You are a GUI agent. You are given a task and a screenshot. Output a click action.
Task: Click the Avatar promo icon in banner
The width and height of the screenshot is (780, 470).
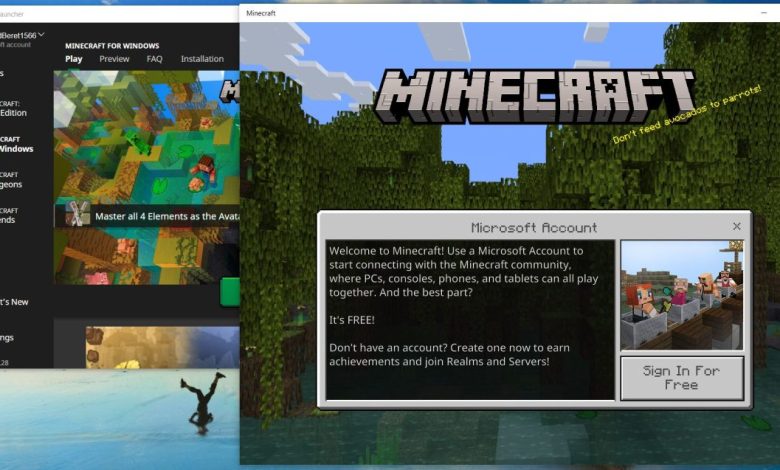(x=78, y=214)
